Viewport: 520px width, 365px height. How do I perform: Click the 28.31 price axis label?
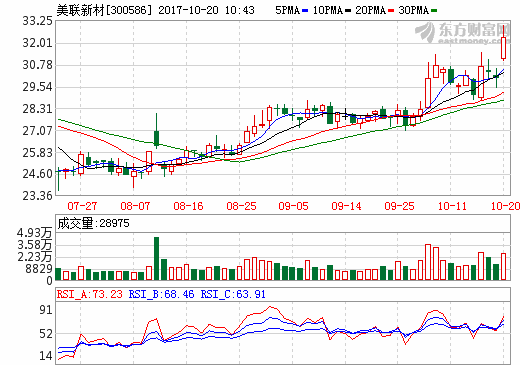[x=37, y=109]
